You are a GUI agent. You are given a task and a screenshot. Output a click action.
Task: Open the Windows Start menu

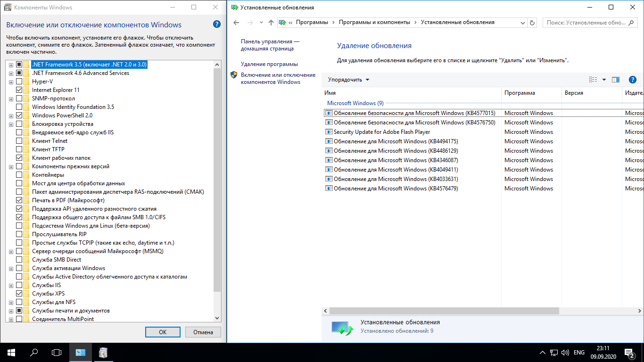11,352
